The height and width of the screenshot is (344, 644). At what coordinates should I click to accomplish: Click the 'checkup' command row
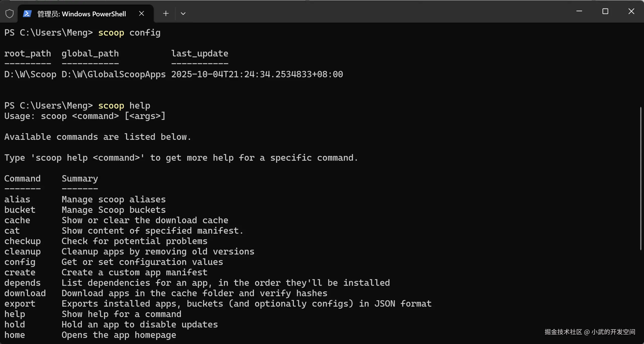pos(106,241)
